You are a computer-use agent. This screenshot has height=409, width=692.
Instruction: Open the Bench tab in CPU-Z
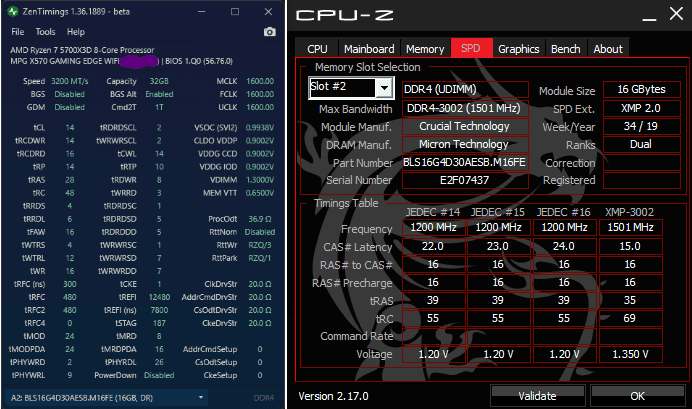click(565, 49)
